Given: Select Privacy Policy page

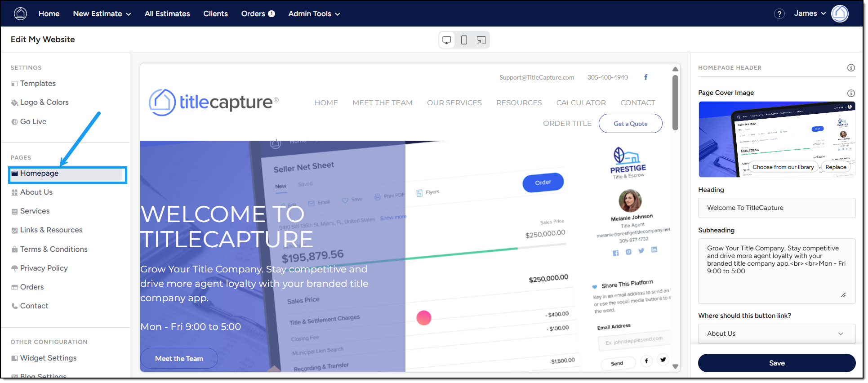Looking at the screenshot, I should coord(44,268).
